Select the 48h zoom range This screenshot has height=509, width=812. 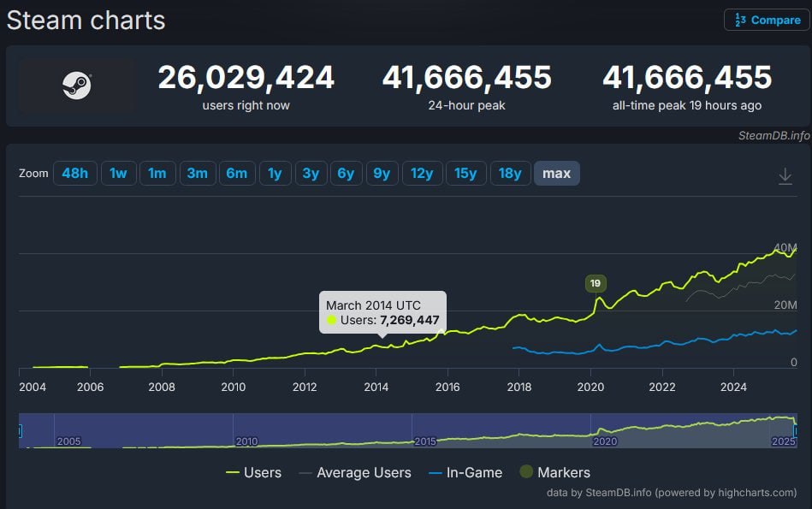point(74,174)
